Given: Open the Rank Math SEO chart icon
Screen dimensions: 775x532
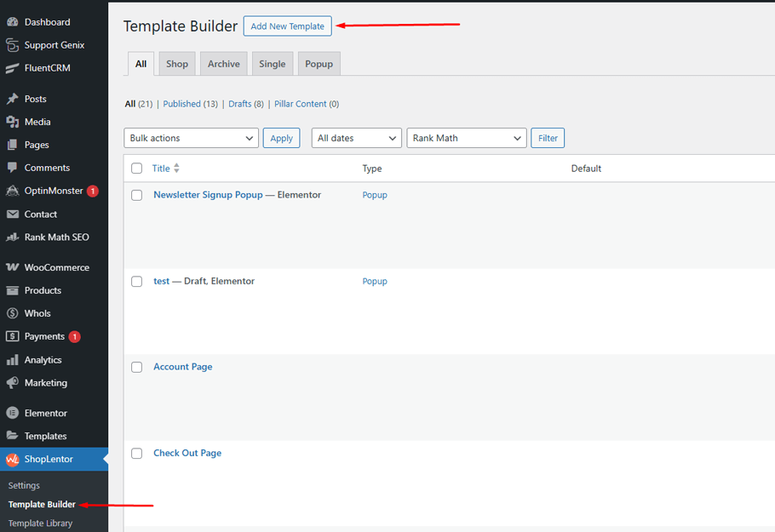Looking at the screenshot, I should 13,237.
